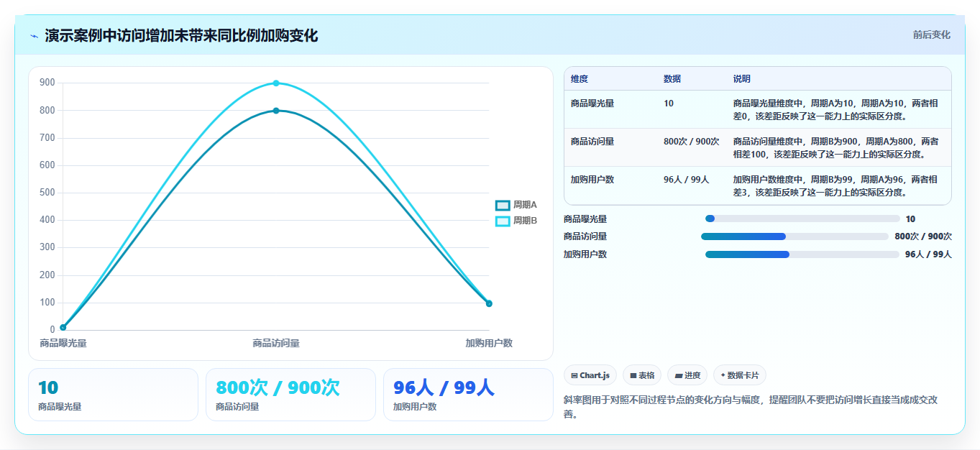Image resolution: width=980 pixels, height=450 pixels.
Task: Select the Chart.js tag chip
Action: pyautogui.click(x=590, y=375)
